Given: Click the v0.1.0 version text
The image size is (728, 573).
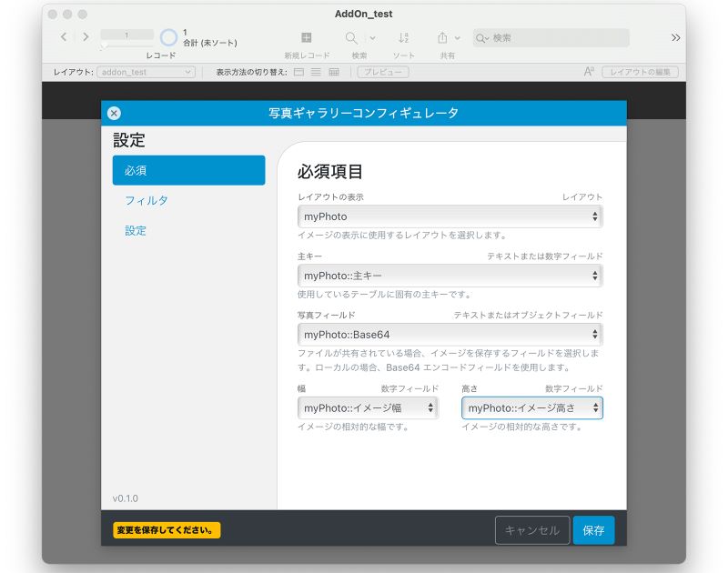Looking at the screenshot, I should (126, 498).
